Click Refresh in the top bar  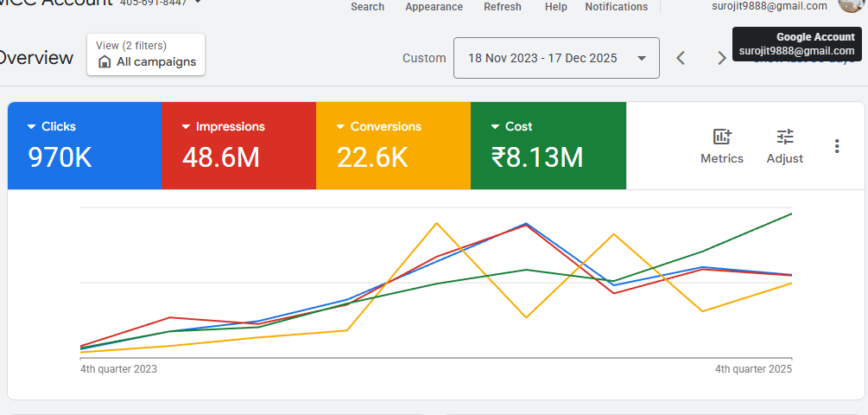503,7
